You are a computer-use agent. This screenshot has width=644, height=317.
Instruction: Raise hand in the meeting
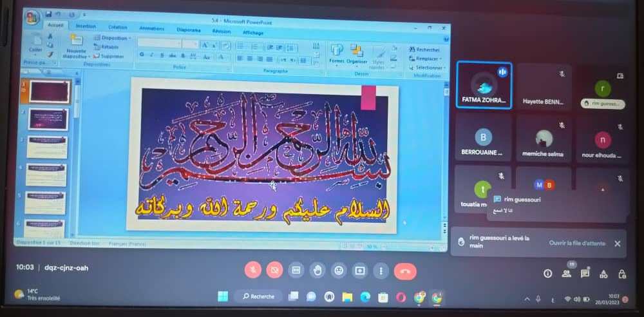pos(317,271)
